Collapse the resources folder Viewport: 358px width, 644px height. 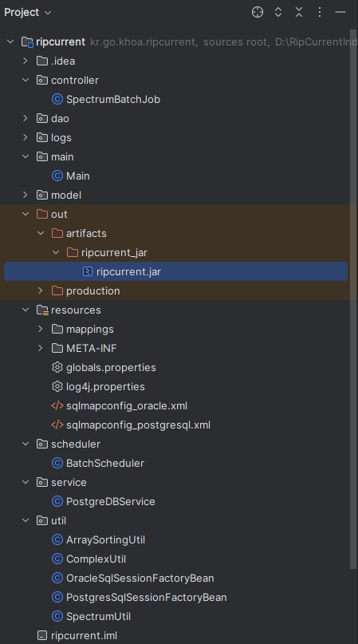tap(26, 310)
